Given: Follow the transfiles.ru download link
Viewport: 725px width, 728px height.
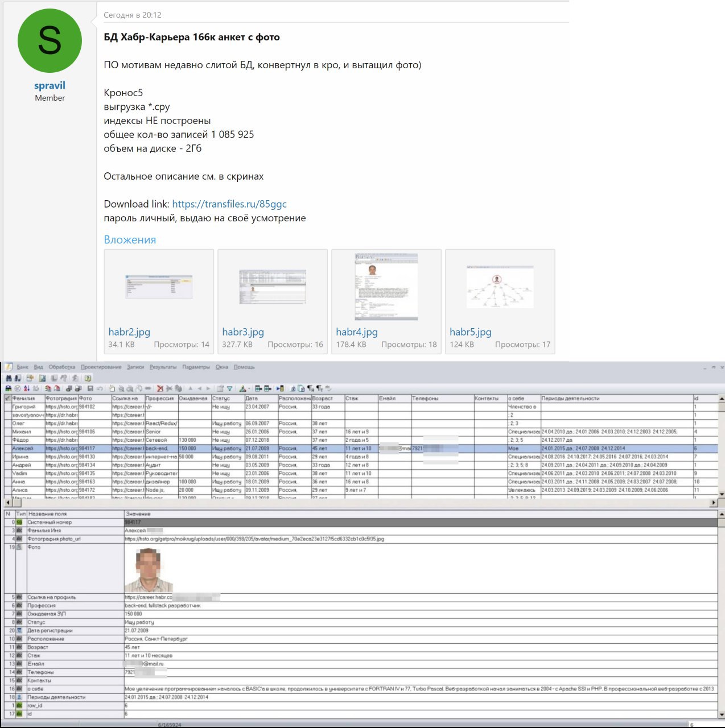Looking at the screenshot, I should pyautogui.click(x=229, y=204).
